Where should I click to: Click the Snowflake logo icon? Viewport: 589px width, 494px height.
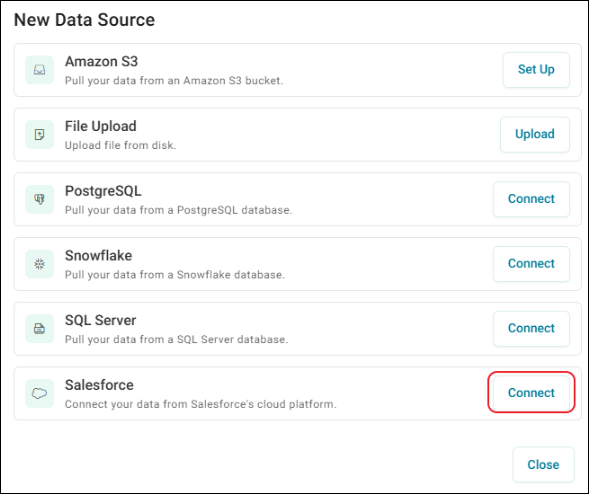(x=39, y=264)
